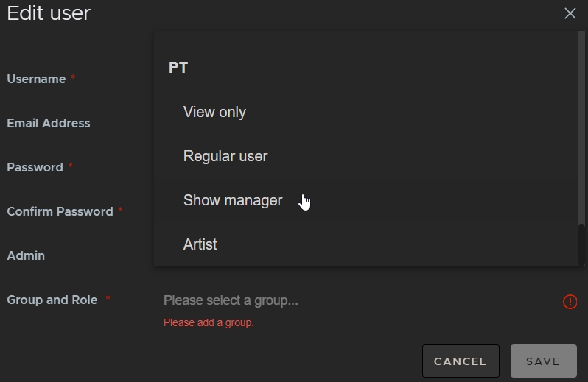Image resolution: width=588 pixels, height=382 pixels.
Task: Click the Email Address label
Action: pos(49,123)
